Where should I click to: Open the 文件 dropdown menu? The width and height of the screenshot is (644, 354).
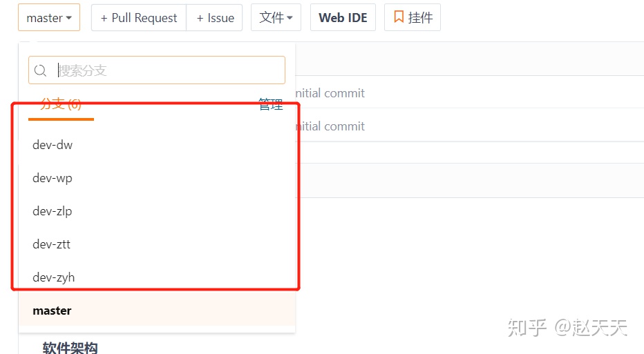276,18
